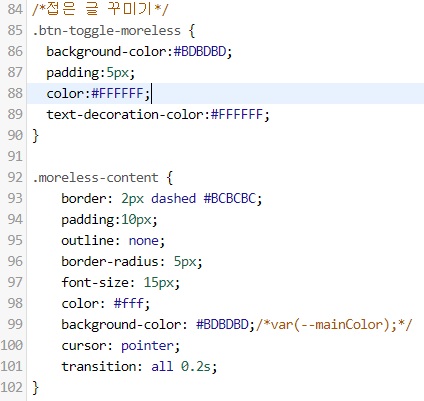Click the .moreless-content selector
424x401 pixels.
(x=95, y=178)
